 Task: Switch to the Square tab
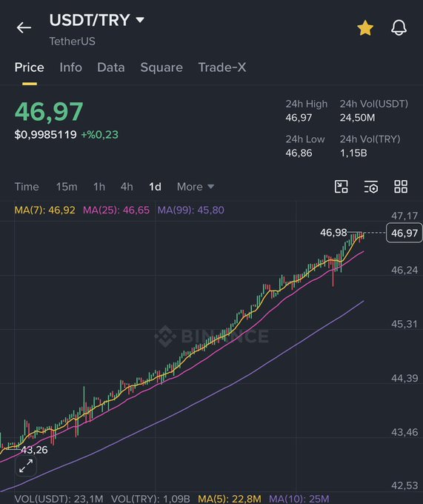tap(161, 67)
